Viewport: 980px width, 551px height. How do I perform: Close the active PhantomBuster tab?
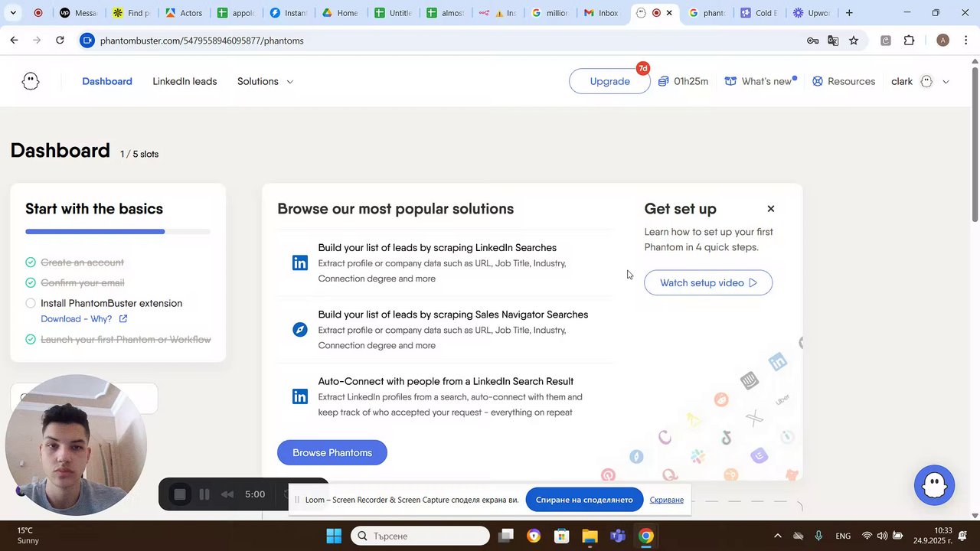(669, 13)
